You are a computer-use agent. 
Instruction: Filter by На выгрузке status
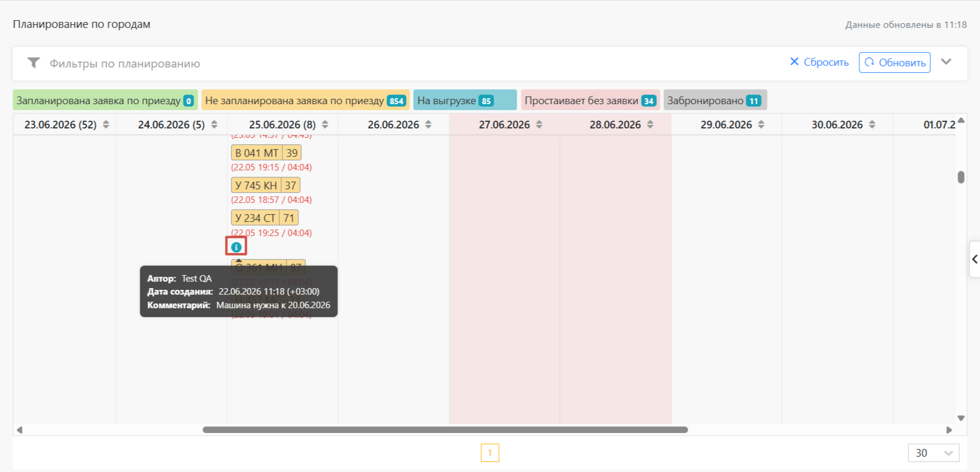pyautogui.click(x=465, y=101)
